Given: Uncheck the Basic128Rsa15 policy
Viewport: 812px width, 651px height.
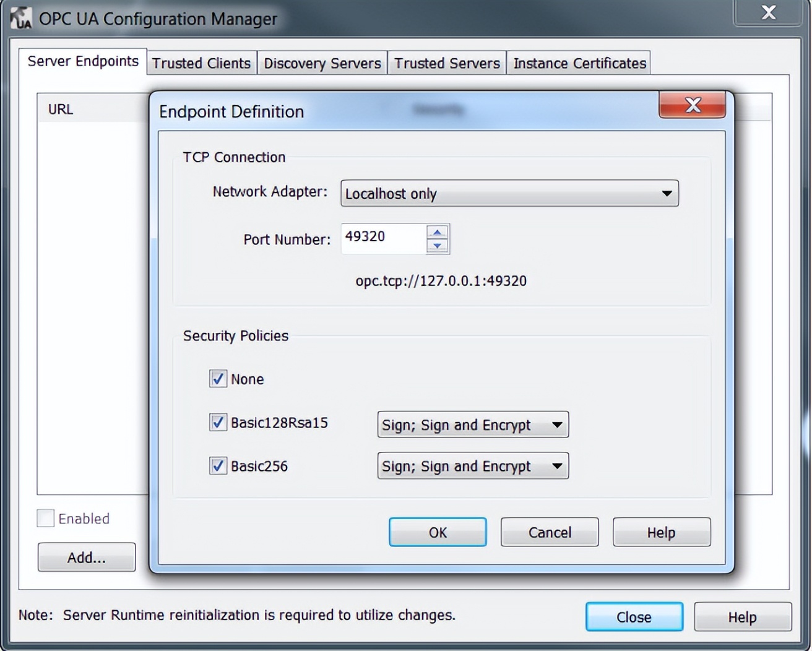Looking at the screenshot, I should [x=217, y=423].
